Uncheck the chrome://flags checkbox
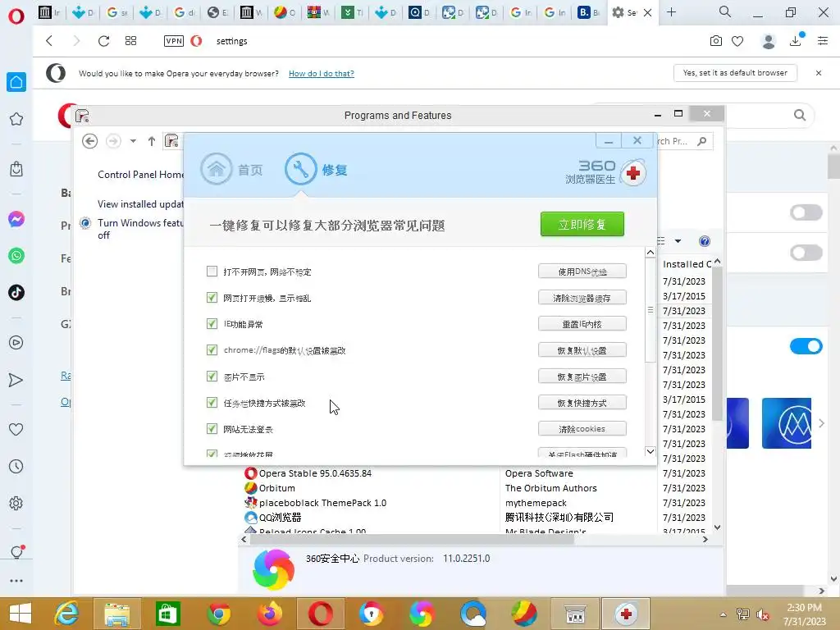 pos(212,349)
